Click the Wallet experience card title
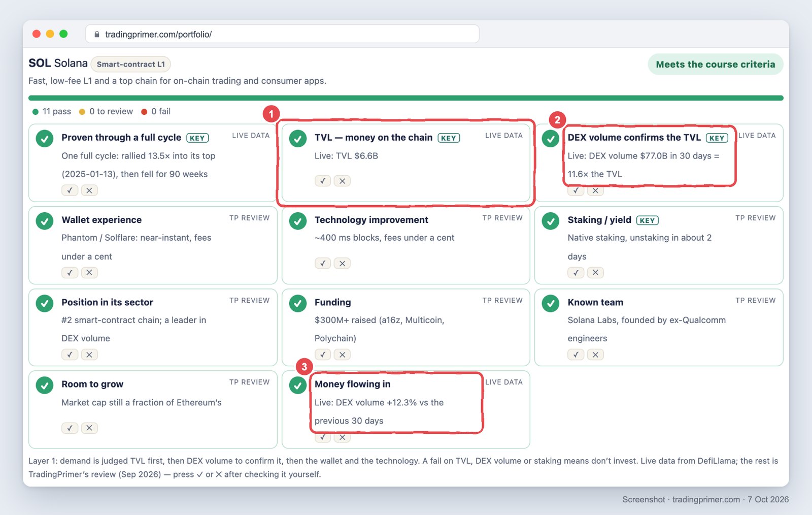The width and height of the screenshot is (812, 515). pos(101,220)
